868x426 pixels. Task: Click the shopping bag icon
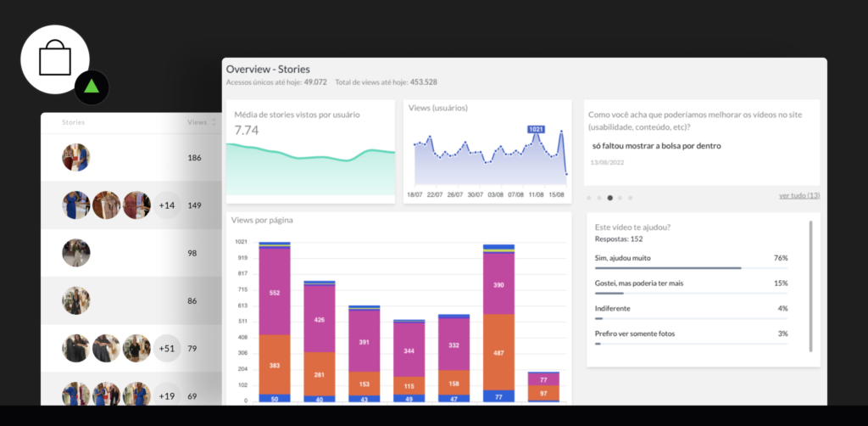click(55, 59)
